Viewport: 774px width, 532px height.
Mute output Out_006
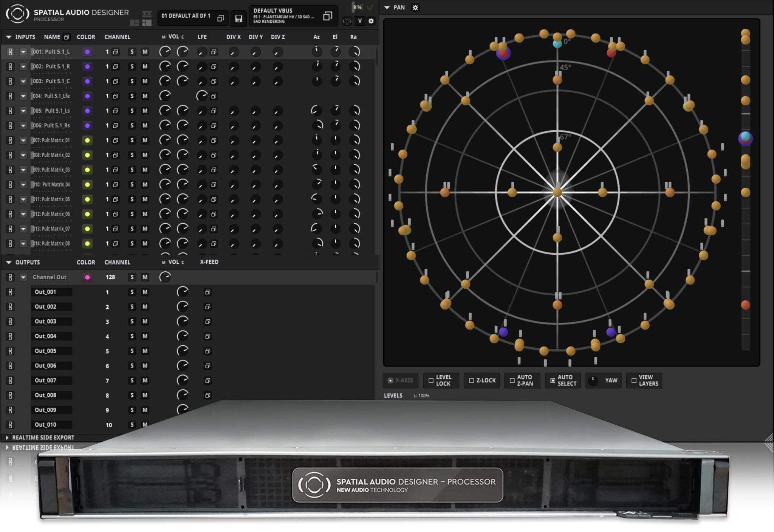[145, 366]
